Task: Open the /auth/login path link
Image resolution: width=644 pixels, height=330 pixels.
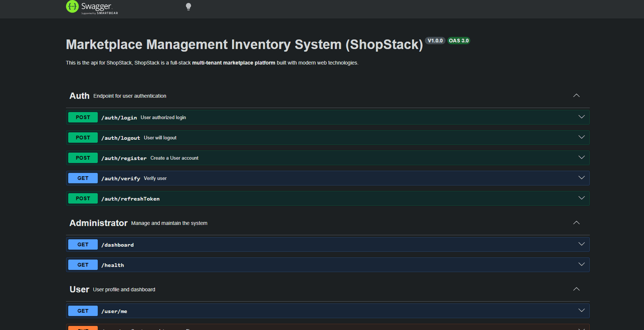Action: [119, 118]
